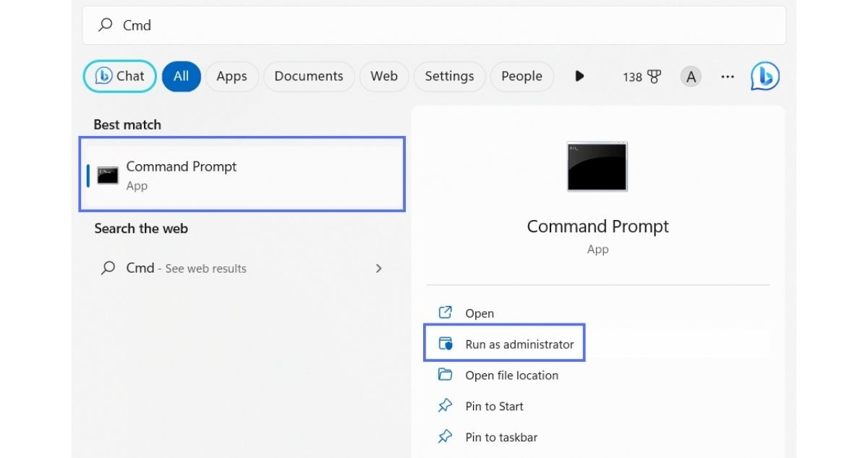Click the Best match heading text
The width and height of the screenshot is (868, 458).
(127, 124)
